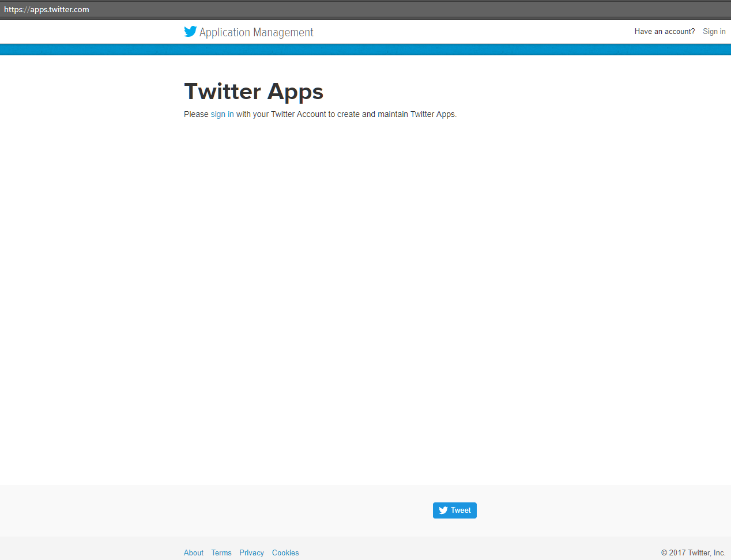Click the Twitter bird logo in header

pos(190,32)
